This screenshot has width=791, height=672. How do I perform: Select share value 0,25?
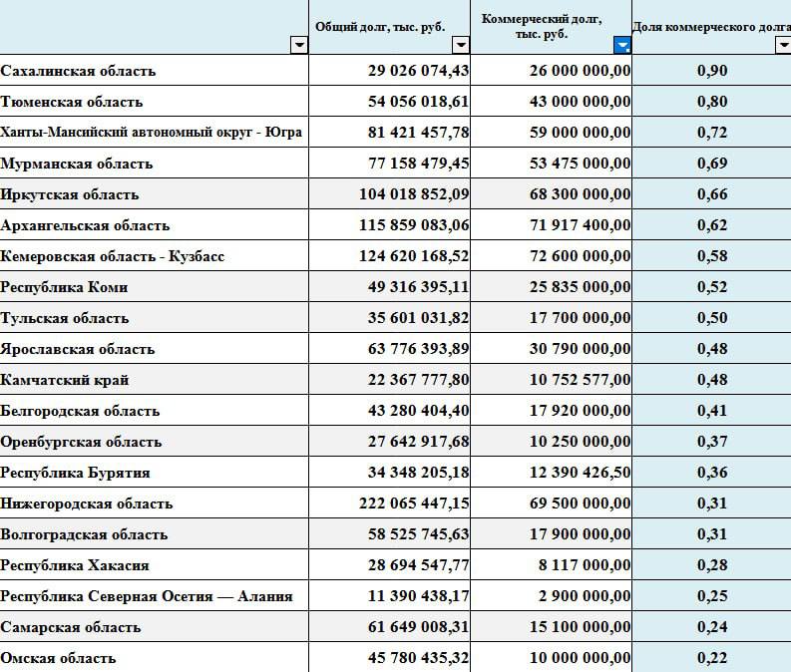[711, 596]
